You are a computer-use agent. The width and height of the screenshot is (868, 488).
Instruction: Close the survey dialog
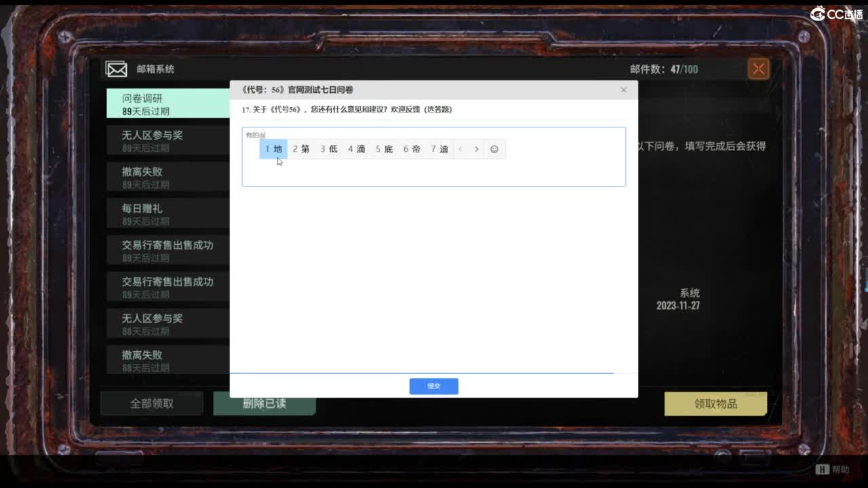click(623, 89)
